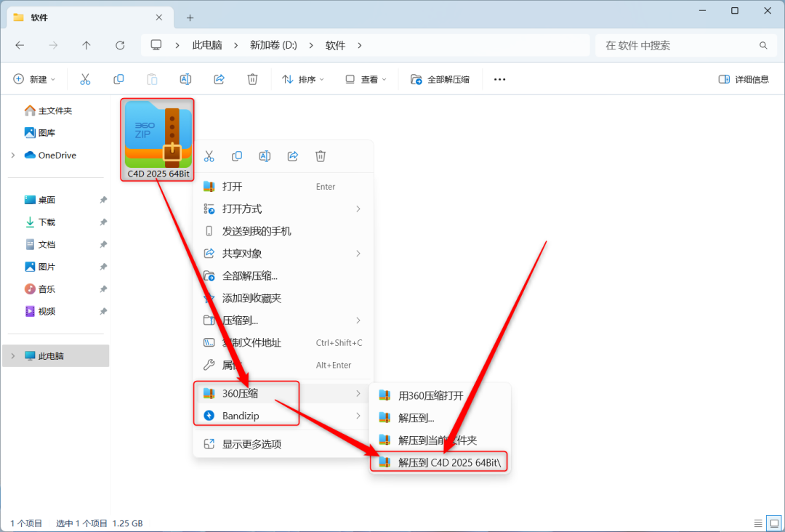The width and height of the screenshot is (785, 532).
Task: Refresh the current folder view
Action: (x=120, y=46)
